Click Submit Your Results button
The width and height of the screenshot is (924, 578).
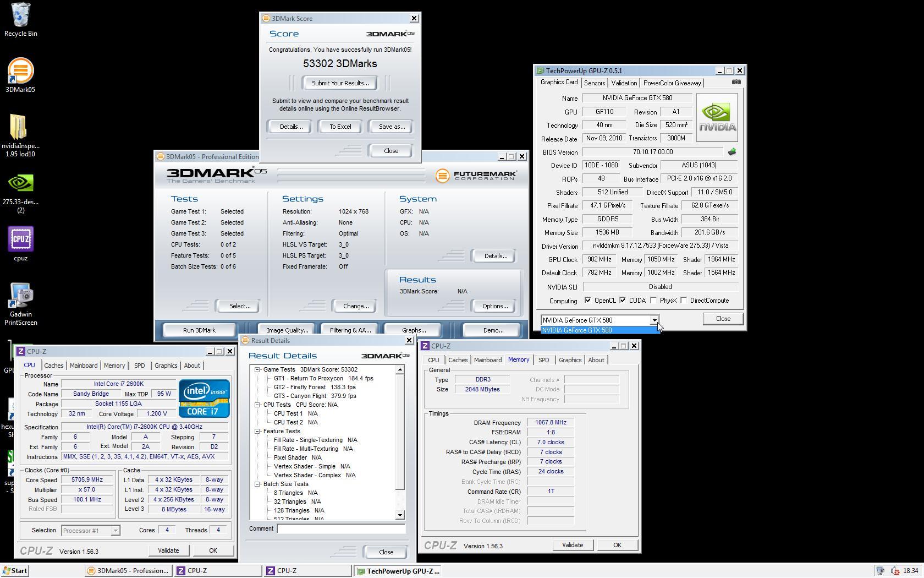(340, 83)
